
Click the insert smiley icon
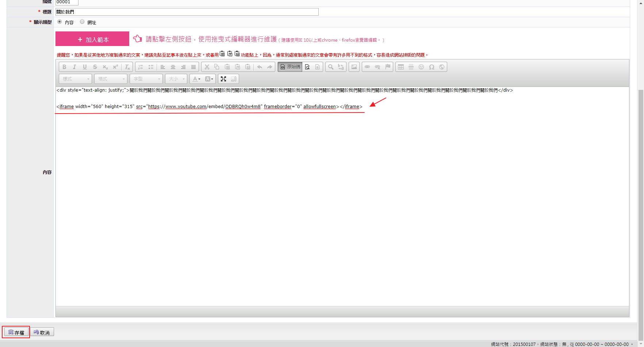421,67
